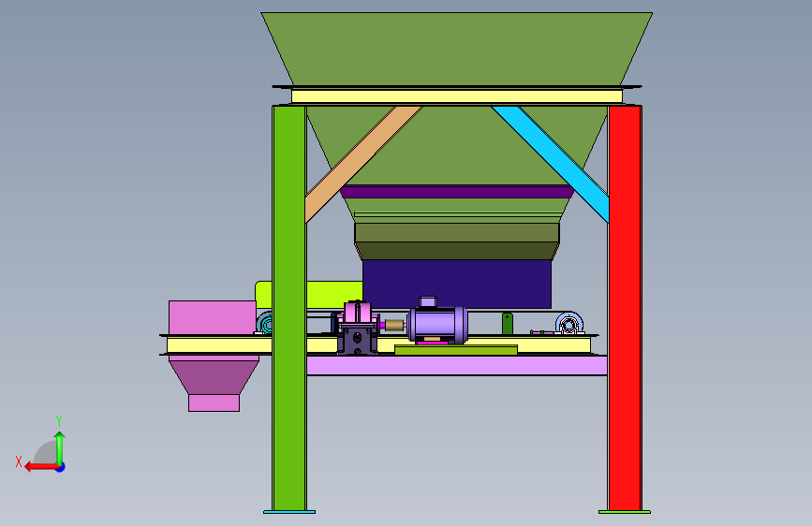Select the teal left bearing pulley
Screen dimensions: 812x526
(265, 324)
